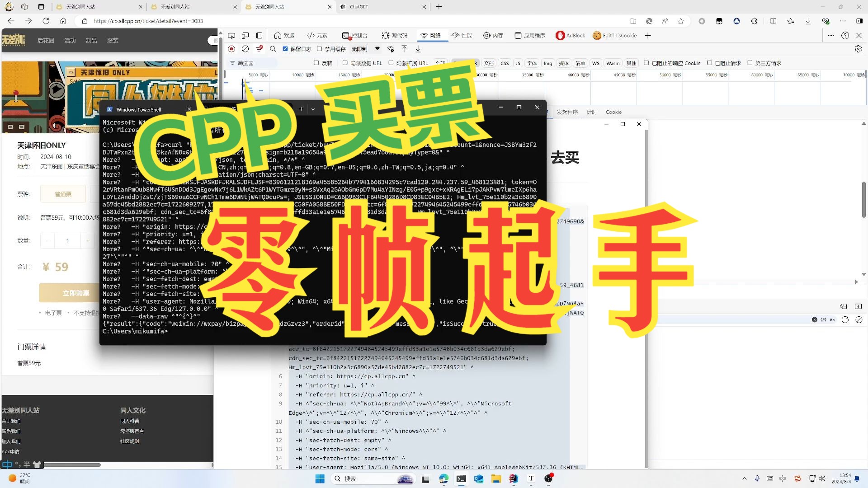Switch to the 元素 Elements tab
The width and height of the screenshot is (868, 488).
(317, 35)
